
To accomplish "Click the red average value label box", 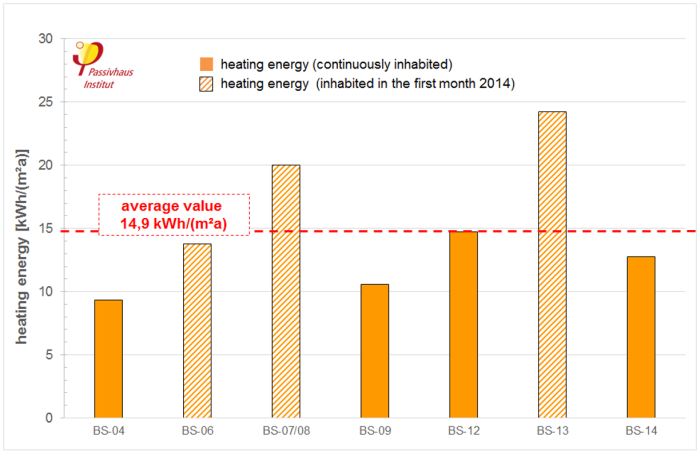I will tap(173, 214).
